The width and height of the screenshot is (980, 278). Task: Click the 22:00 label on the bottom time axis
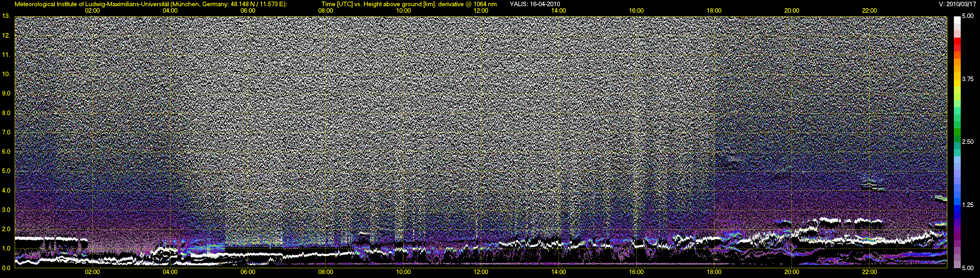869,272
